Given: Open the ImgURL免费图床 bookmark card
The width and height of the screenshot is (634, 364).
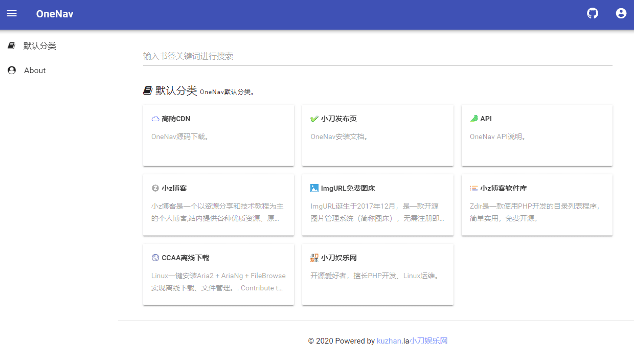Looking at the screenshot, I should 378,204.
